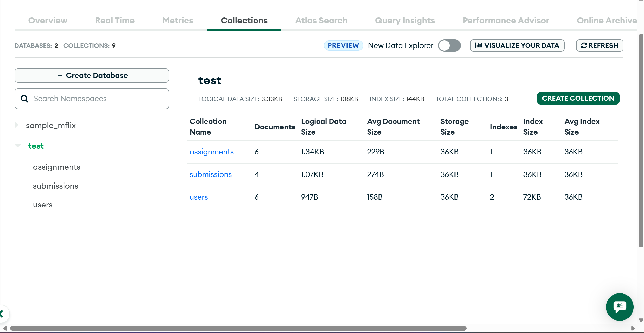The width and height of the screenshot is (644, 333).
Task: Click the horizontal scrollbar left arrow
Action: (x=5, y=328)
